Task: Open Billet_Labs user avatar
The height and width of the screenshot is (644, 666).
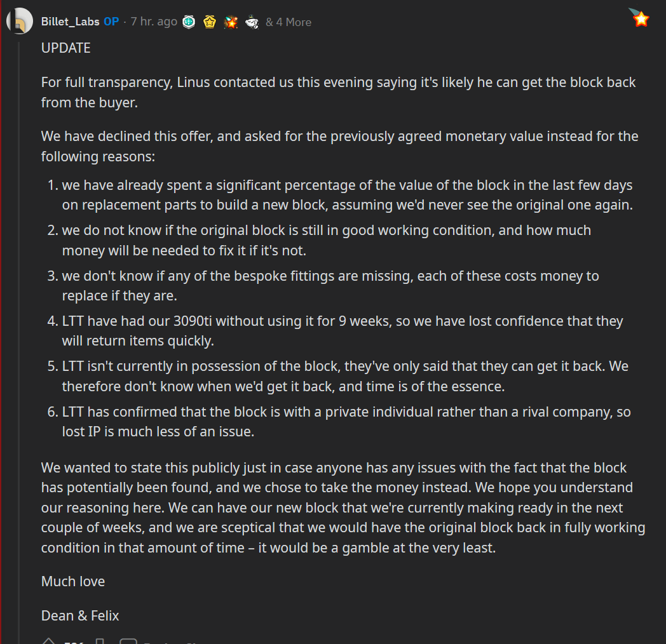Action: (20, 21)
